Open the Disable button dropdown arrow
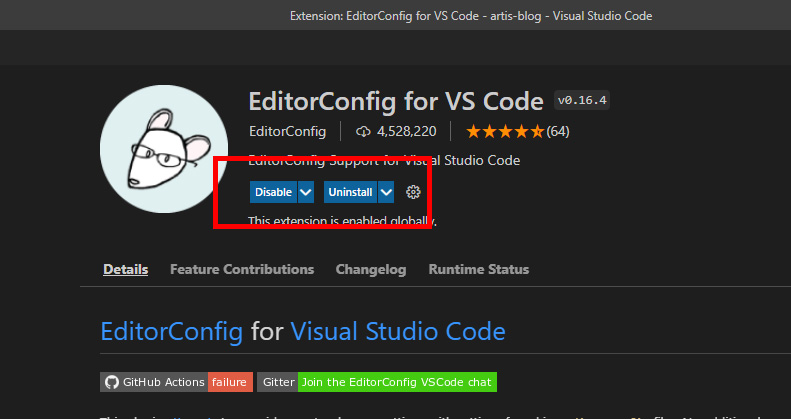 (x=306, y=192)
